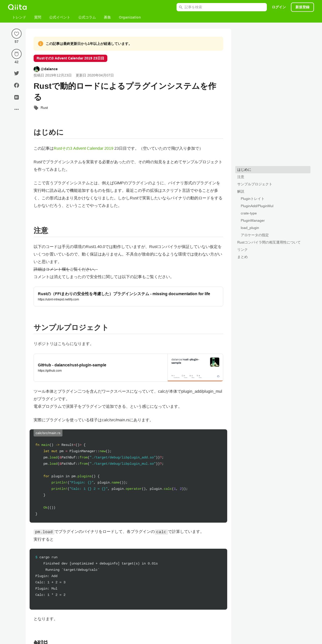Share article on Twitter
322x644 pixels.
coord(17,73)
